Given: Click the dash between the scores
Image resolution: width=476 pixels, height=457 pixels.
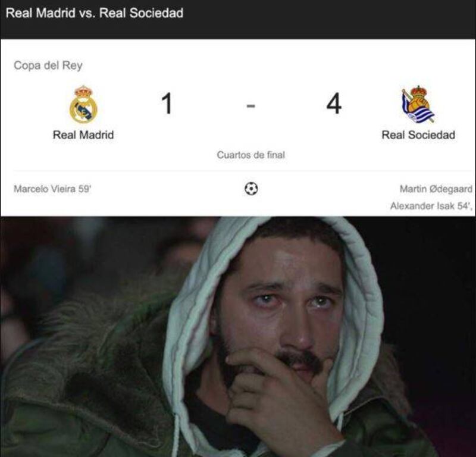Looking at the screenshot, I should [250, 106].
